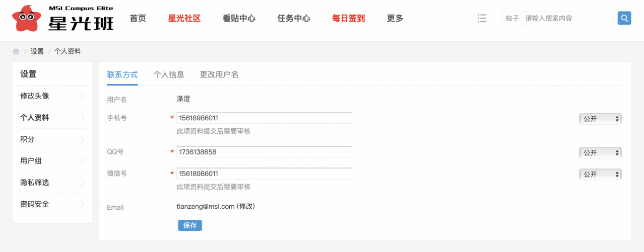Click the chevron beside 积分
This screenshot has width=644, height=252.
[x=83, y=139]
